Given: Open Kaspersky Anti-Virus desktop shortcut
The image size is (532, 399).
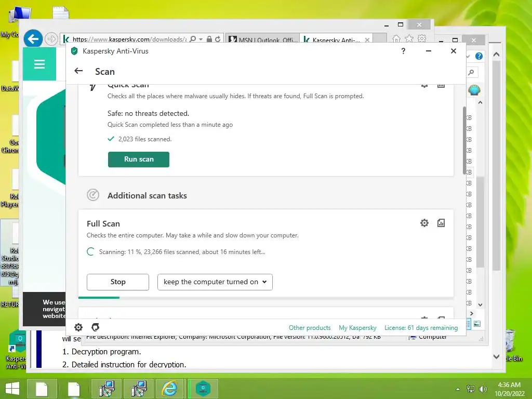Looking at the screenshot, I should tap(15, 350).
